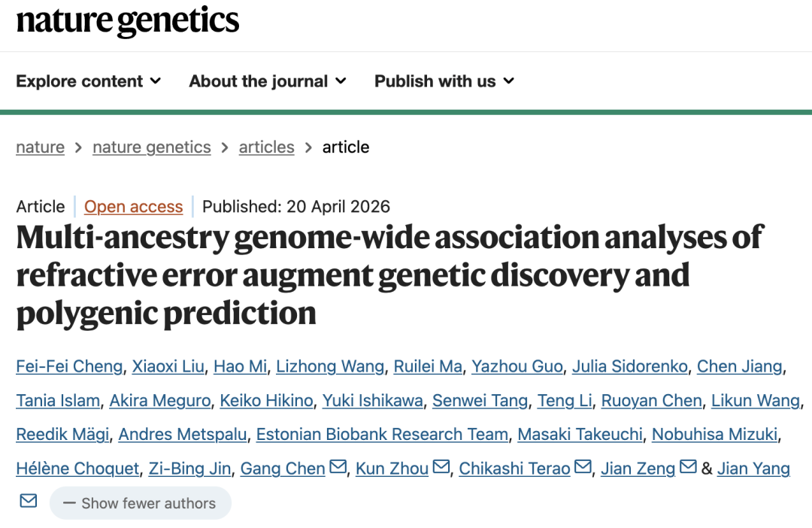The image size is (812, 528).
Task: Click Jian Yang's envelope icon on the last row
Action: [x=29, y=501]
